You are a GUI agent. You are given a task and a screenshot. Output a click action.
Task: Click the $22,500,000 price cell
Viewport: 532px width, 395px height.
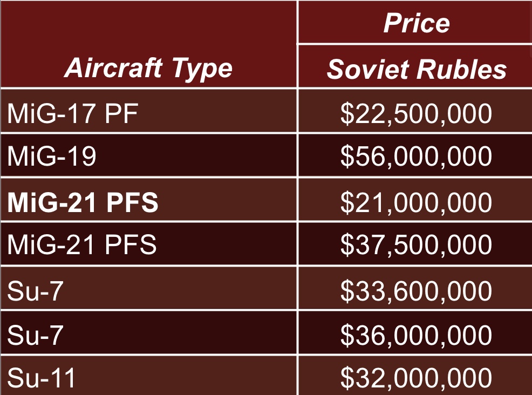pyautogui.click(x=416, y=113)
